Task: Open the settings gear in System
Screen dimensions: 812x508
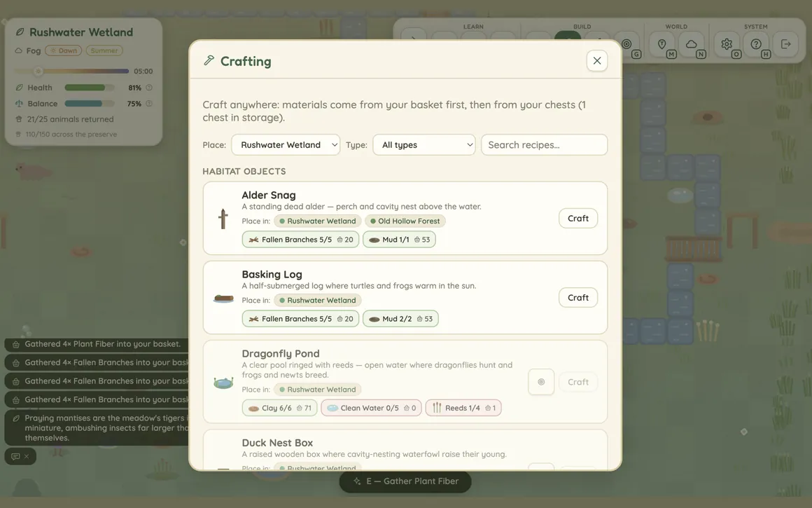Action: (727, 44)
